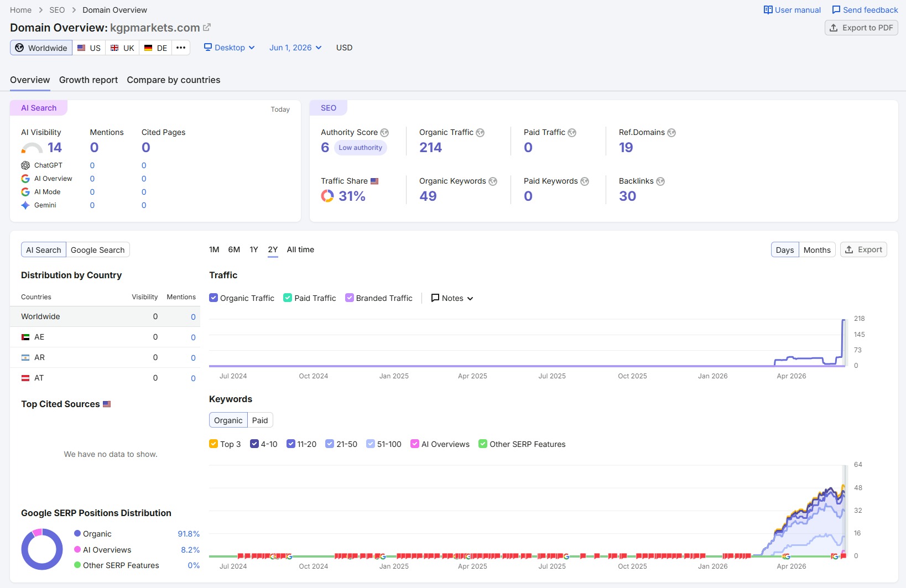This screenshot has height=588, width=906.
Task: Expand the Notes dropdown
Action: click(452, 298)
